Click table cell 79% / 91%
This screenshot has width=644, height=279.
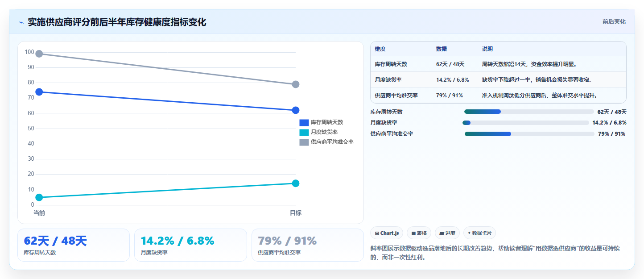[450, 96]
